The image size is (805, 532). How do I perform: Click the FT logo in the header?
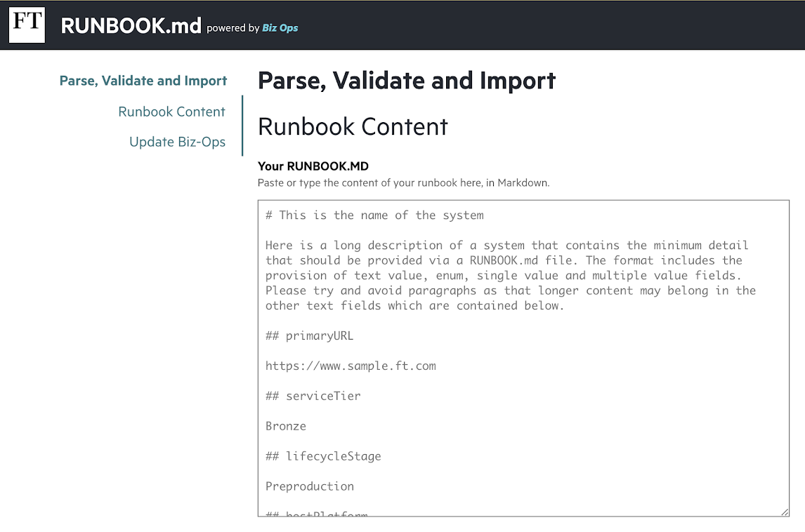tap(27, 25)
